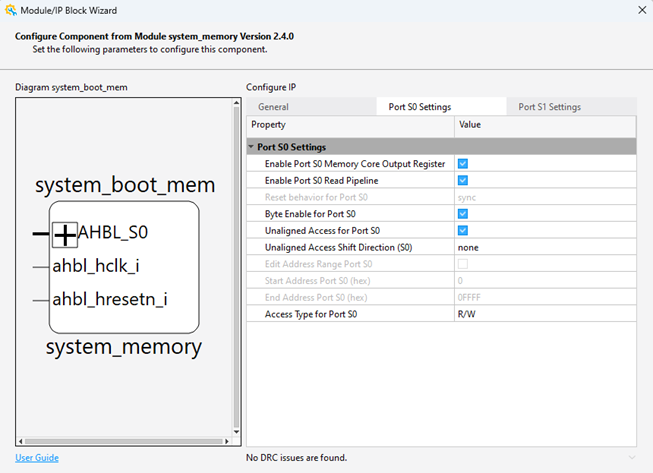Click the Value column header

(x=545, y=125)
